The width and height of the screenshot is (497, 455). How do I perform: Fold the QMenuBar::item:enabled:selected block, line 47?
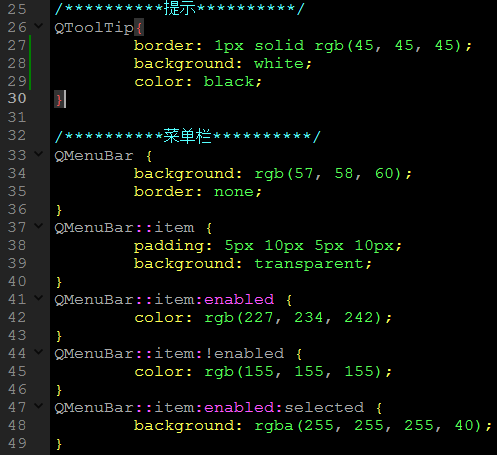(39, 406)
